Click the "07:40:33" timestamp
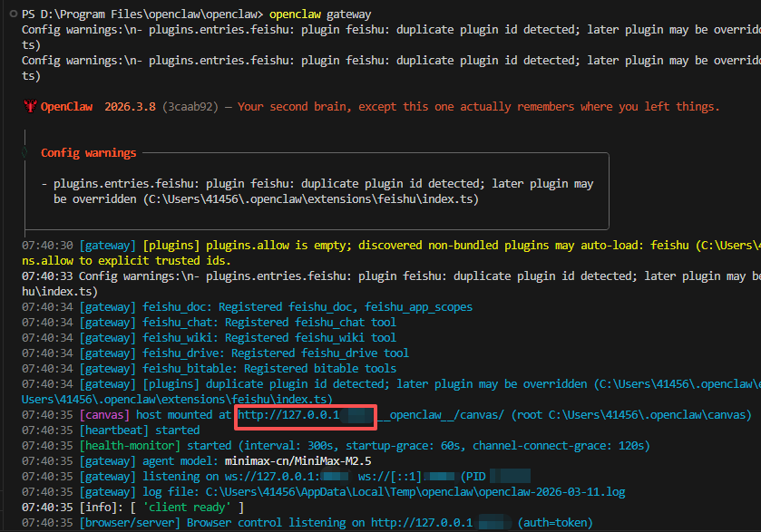Screen dimensions: 761x532 [x=47, y=276]
